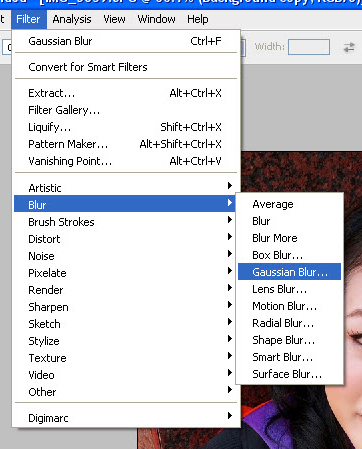
Task: Choose Convert for Smart Filters
Action: click(x=126, y=67)
